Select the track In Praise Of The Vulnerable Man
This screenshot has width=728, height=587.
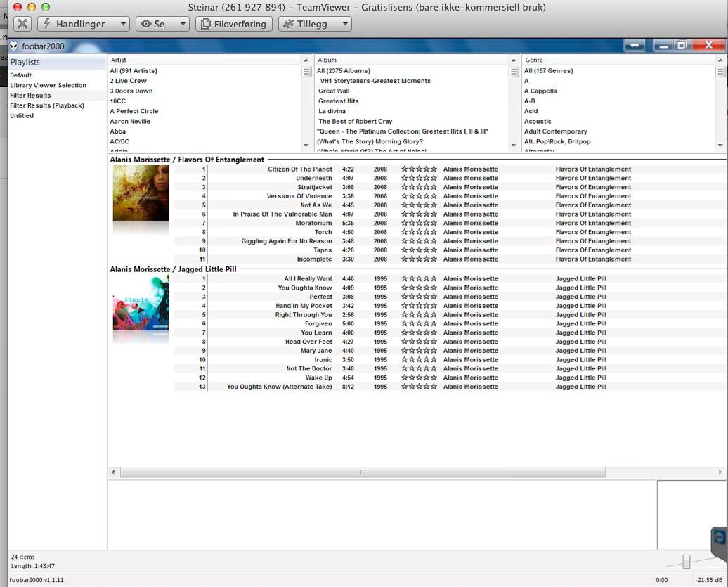point(282,214)
